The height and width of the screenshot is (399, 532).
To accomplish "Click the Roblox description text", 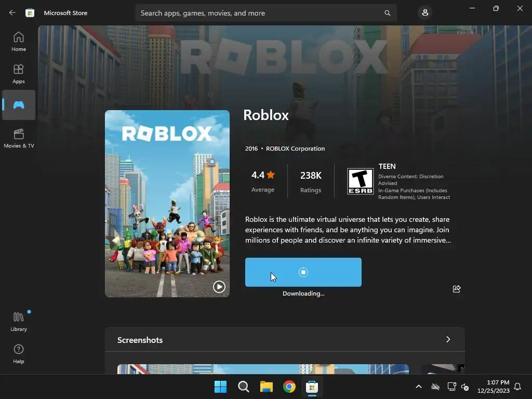I will 348,230.
